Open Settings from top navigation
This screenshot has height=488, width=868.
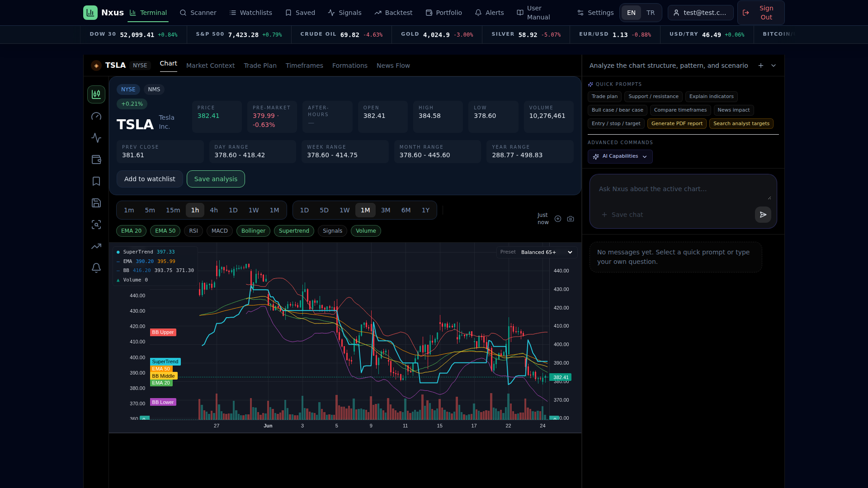[x=595, y=13]
